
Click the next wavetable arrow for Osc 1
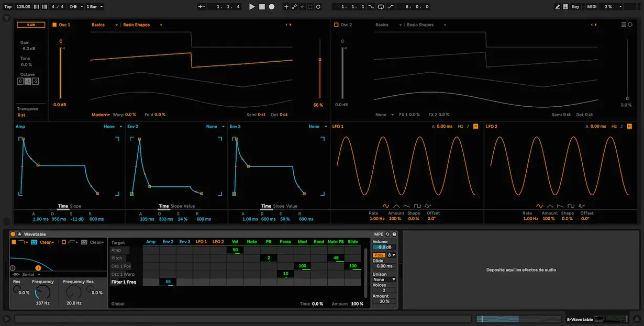pyautogui.click(x=291, y=25)
